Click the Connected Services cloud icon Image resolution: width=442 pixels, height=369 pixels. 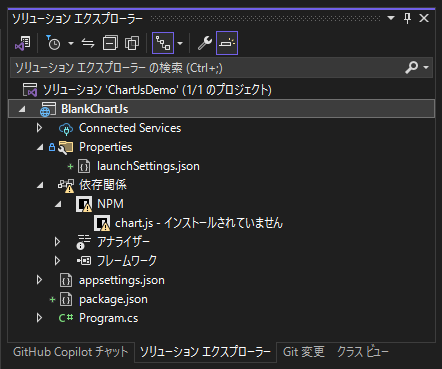(66, 128)
